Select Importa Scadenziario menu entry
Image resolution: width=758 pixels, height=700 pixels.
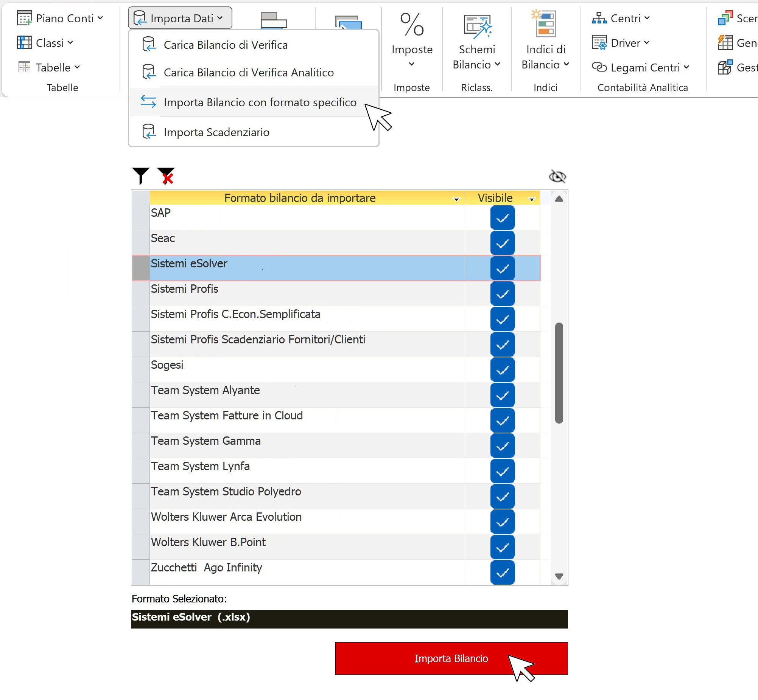click(254, 132)
